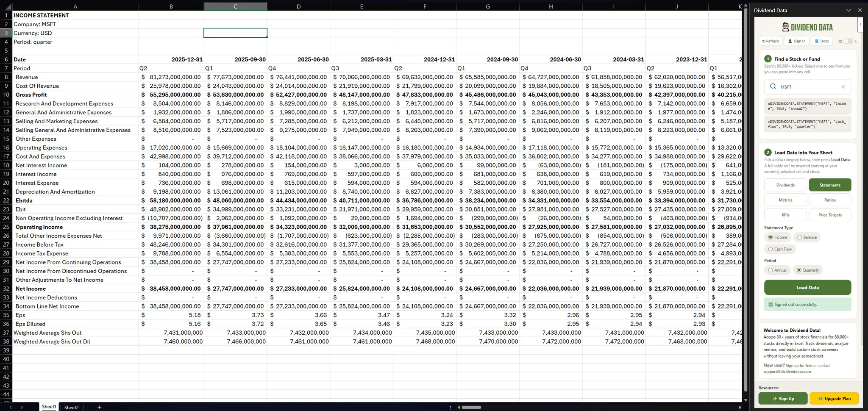Select the Eps value 5.18

(171, 315)
